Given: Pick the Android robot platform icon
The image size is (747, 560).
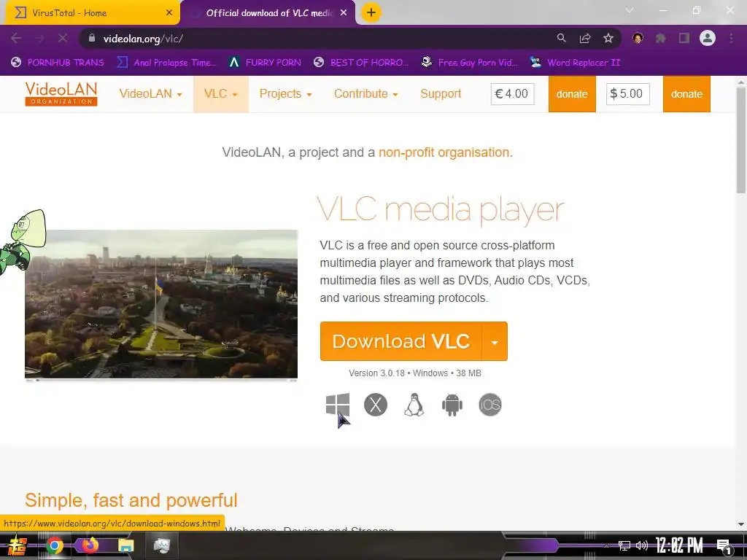Looking at the screenshot, I should point(452,405).
